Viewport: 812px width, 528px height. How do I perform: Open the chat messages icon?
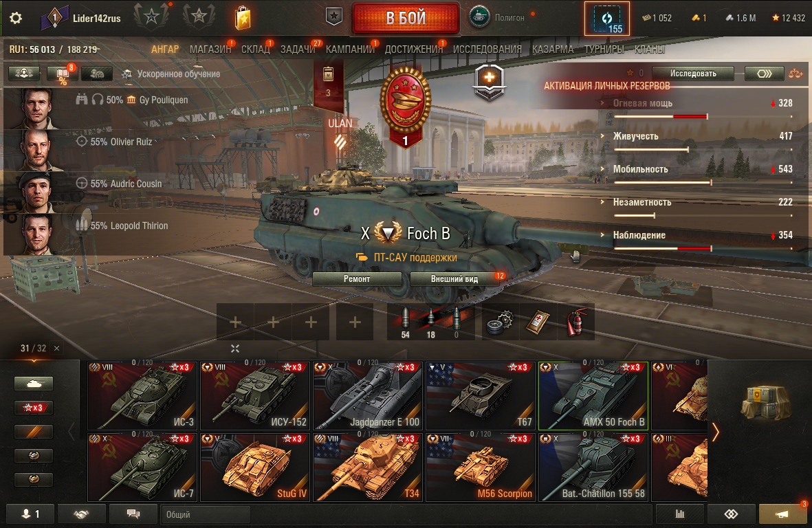[x=133, y=514]
